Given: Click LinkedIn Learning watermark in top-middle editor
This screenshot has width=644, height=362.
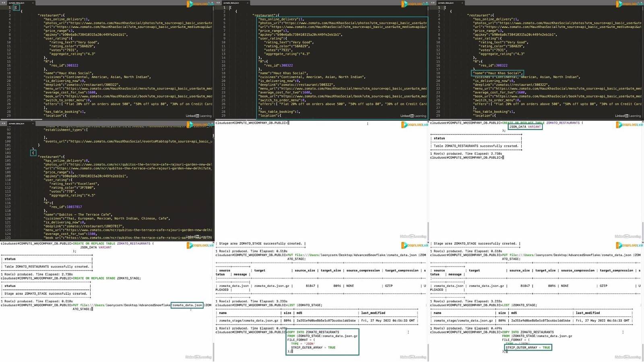Looking at the screenshot, I should 413,116.
